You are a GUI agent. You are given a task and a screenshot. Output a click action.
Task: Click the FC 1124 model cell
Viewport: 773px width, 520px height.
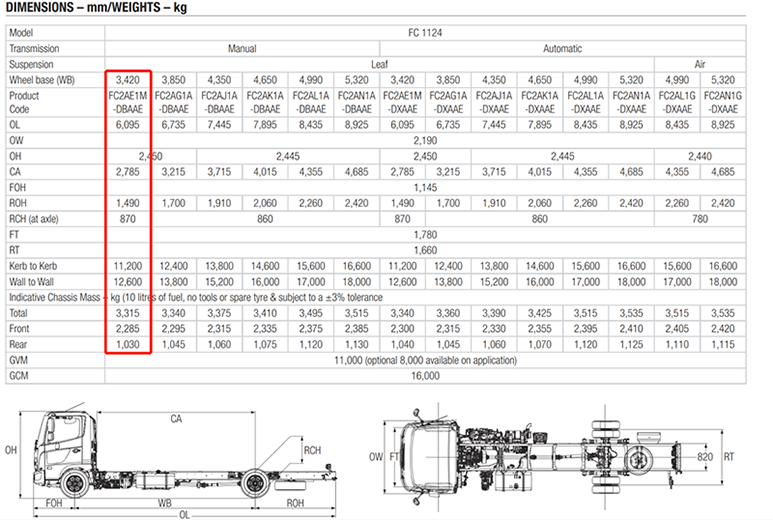425,33
